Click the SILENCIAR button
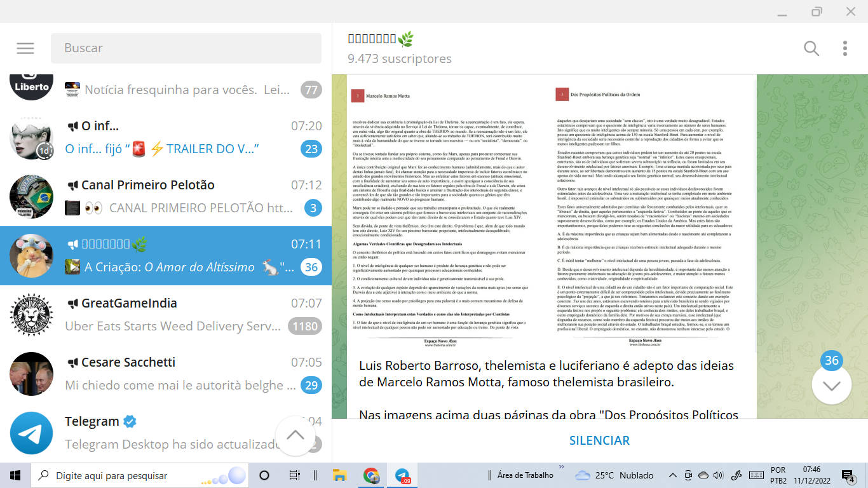Viewport: 868px width, 488px height. (600, 440)
